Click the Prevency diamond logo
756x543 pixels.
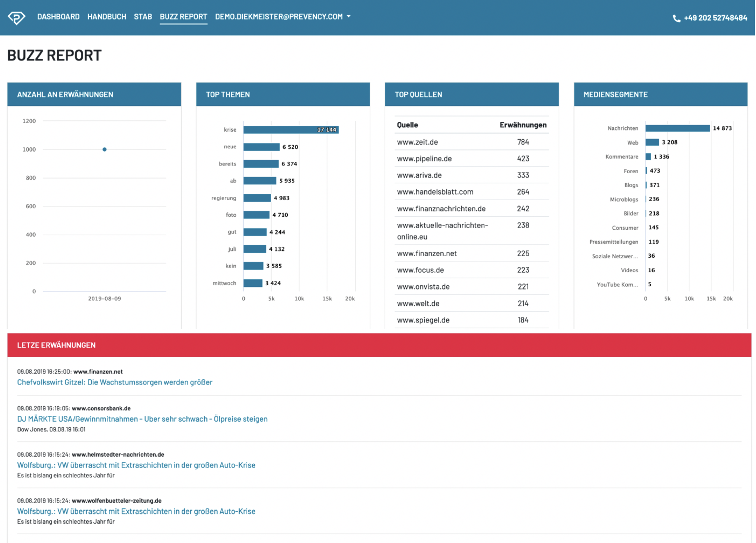(17, 16)
